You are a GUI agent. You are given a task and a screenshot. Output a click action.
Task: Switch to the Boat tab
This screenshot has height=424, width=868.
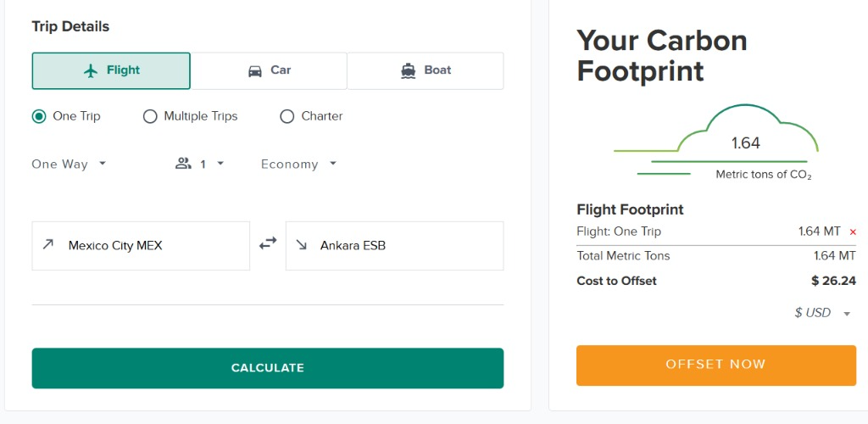point(426,70)
